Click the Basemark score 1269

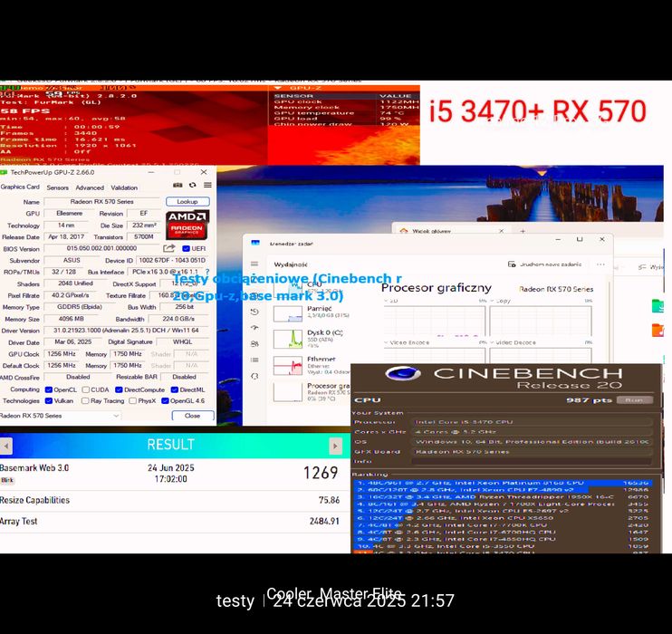click(x=321, y=473)
